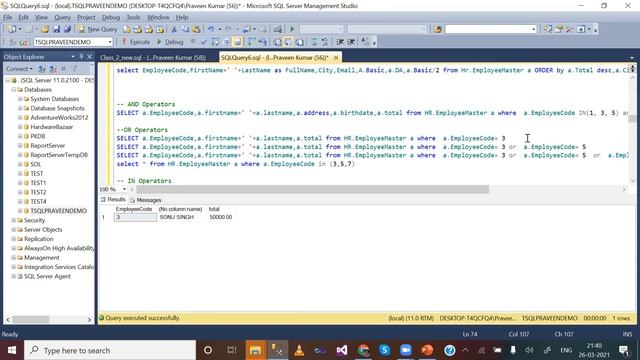Close the Object Explorer panel
640x360 pixels.
click(89, 57)
